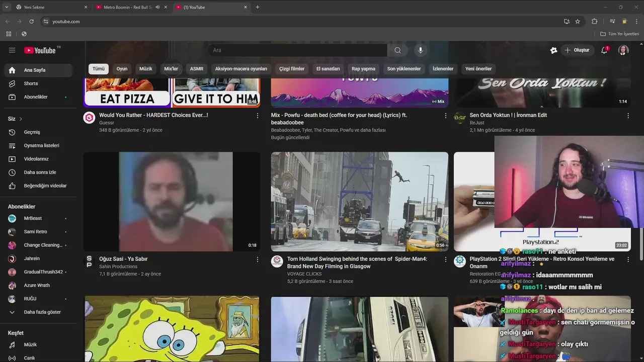Mute audio on Metro Boomin tab
Screen dimensions: 644x362
(x=157, y=7)
